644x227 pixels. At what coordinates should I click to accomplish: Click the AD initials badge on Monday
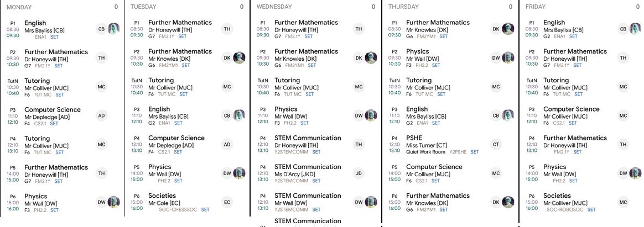point(101,116)
